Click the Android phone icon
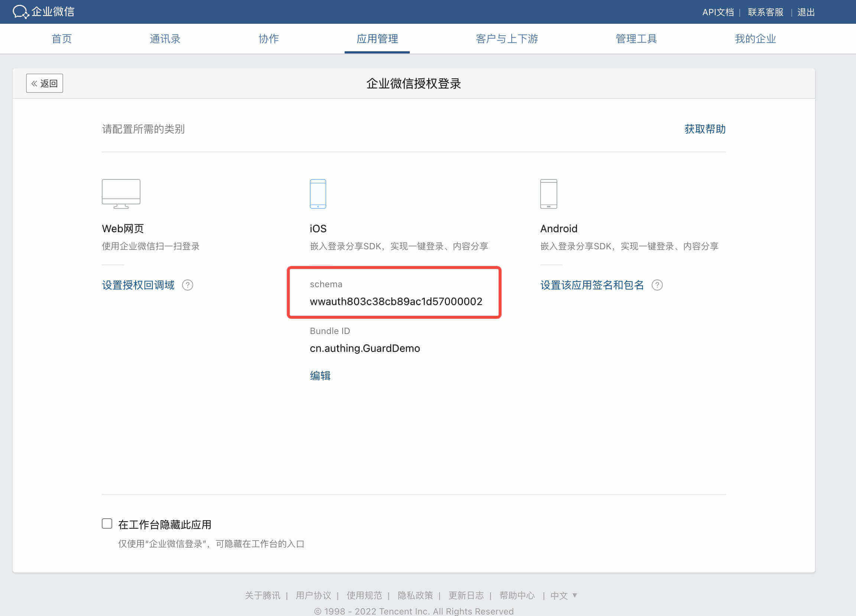The image size is (856, 616). 548,193
